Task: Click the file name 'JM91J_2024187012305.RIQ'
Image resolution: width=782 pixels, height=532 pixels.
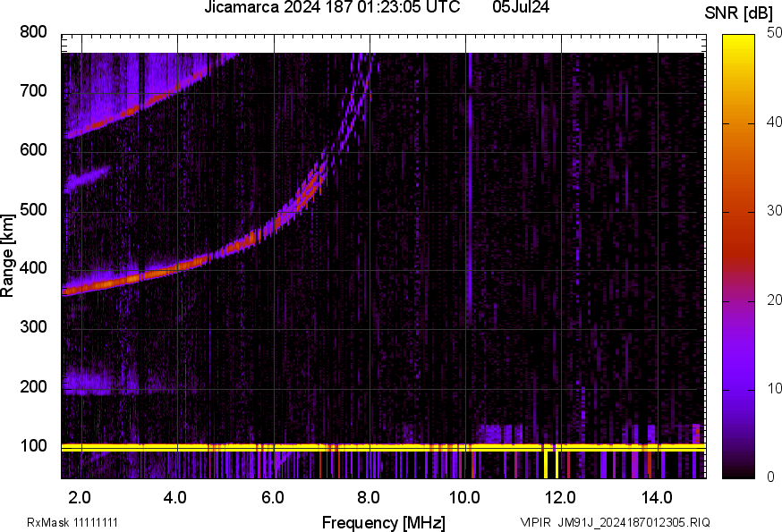Action: pos(633,522)
